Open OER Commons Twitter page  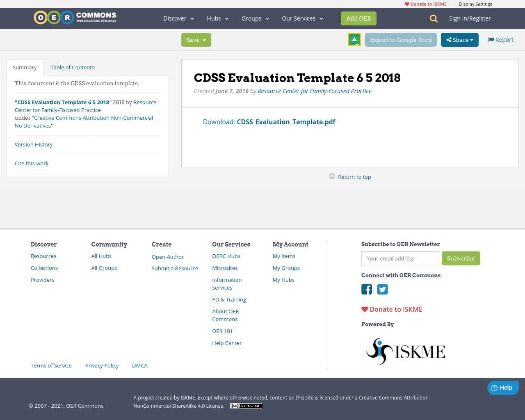382,289
